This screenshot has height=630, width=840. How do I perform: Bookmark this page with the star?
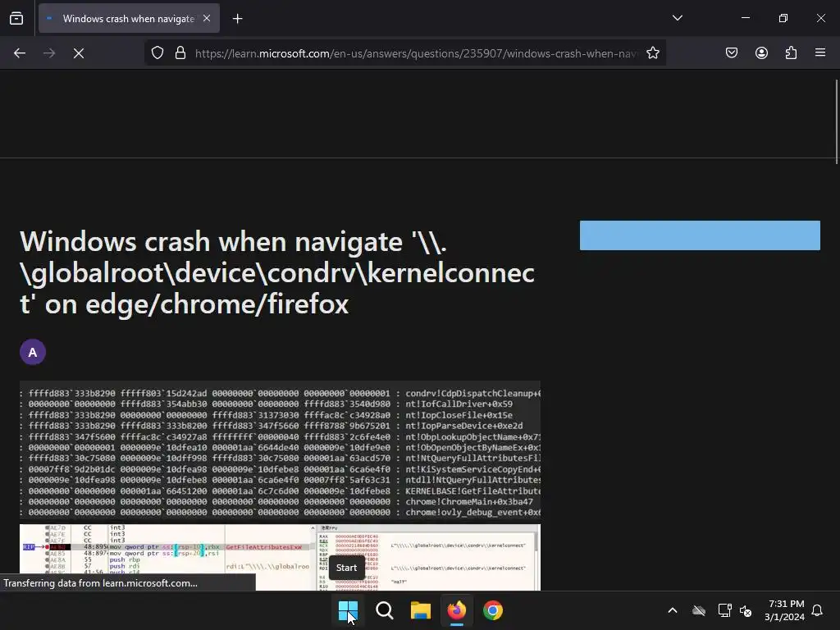click(x=652, y=53)
